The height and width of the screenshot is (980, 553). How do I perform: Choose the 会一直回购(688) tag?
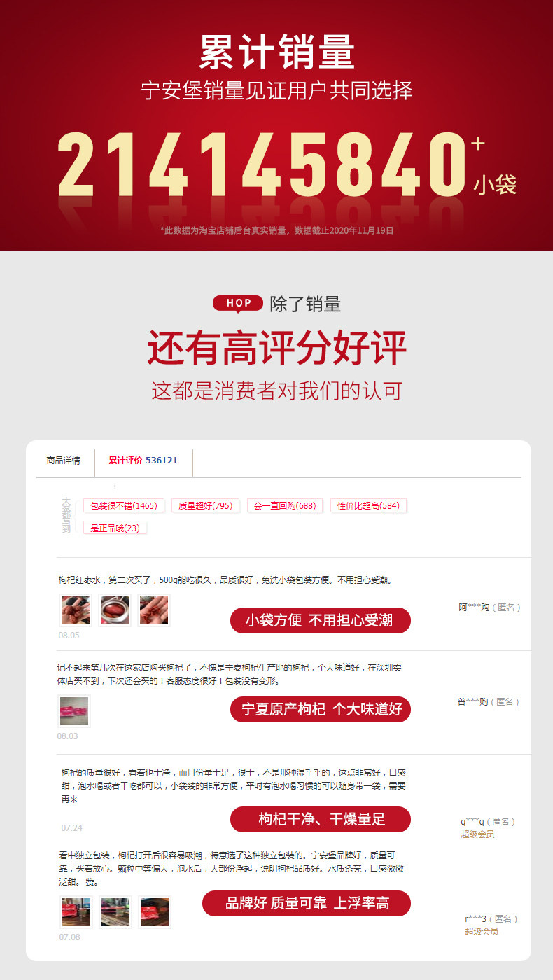285,505
